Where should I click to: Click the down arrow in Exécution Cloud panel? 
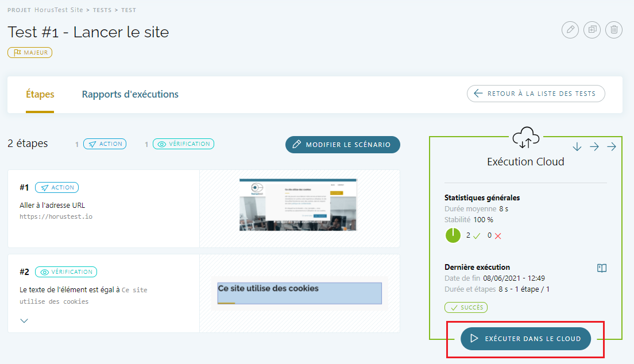[577, 147]
